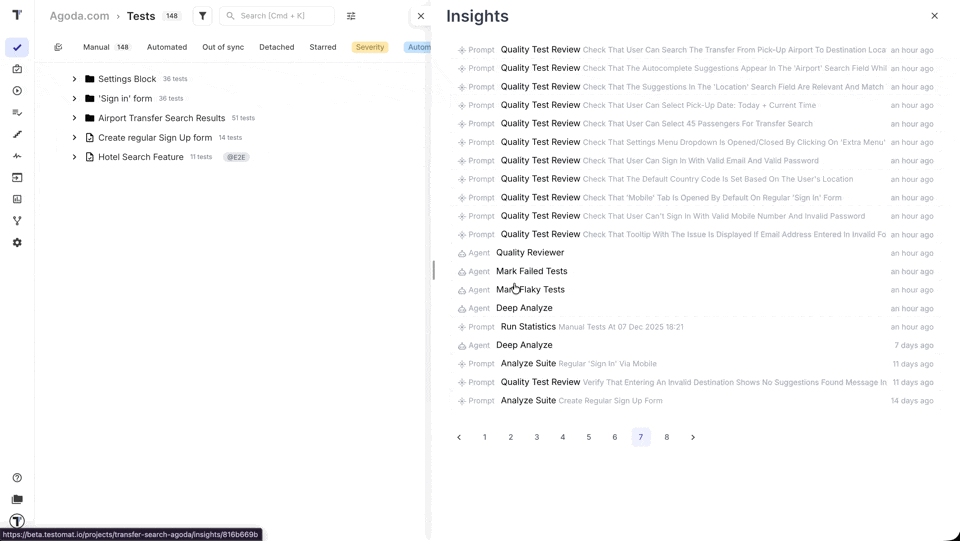Open insights page 5
The width and height of the screenshot is (960, 541).
pos(589,437)
